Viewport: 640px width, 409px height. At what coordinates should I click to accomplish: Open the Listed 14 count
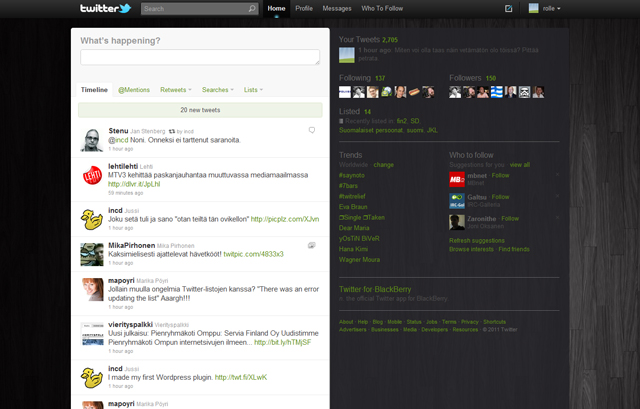[367, 112]
